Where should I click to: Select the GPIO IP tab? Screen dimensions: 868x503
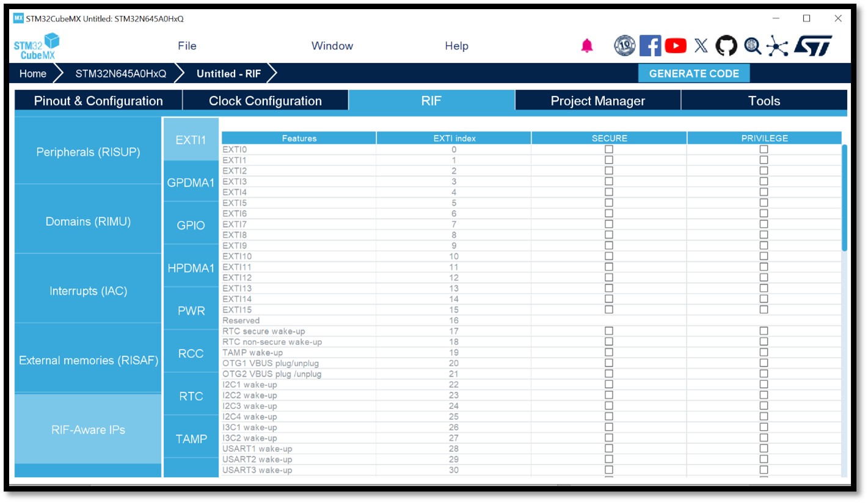(191, 225)
